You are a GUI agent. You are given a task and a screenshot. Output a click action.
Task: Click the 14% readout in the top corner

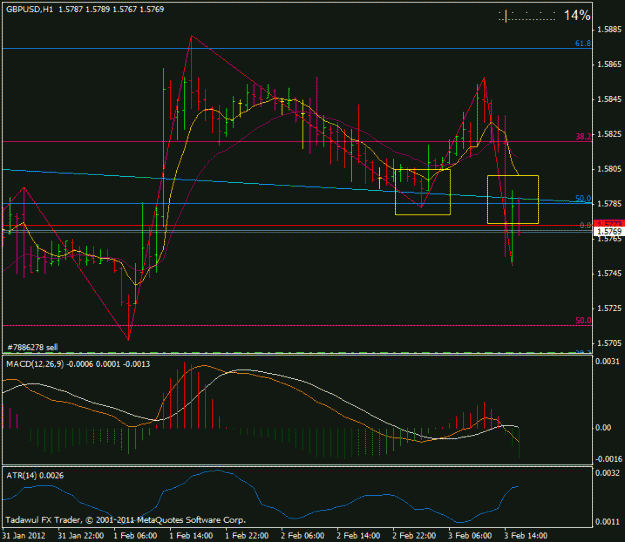[577, 15]
